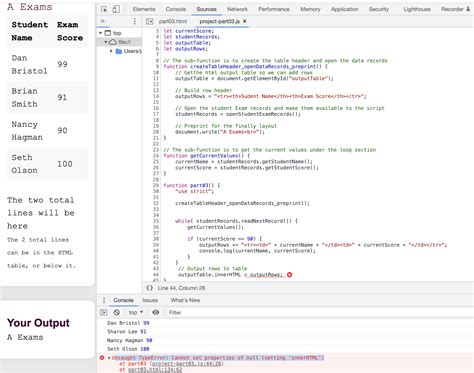Open the What's New drawer tab
The width and height of the screenshot is (474, 373).
(x=185, y=300)
